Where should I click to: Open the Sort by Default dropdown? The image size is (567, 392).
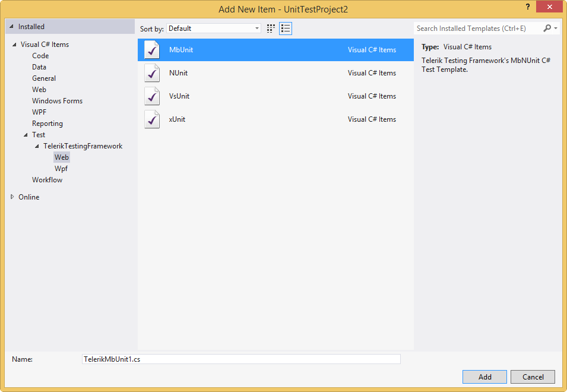point(214,29)
